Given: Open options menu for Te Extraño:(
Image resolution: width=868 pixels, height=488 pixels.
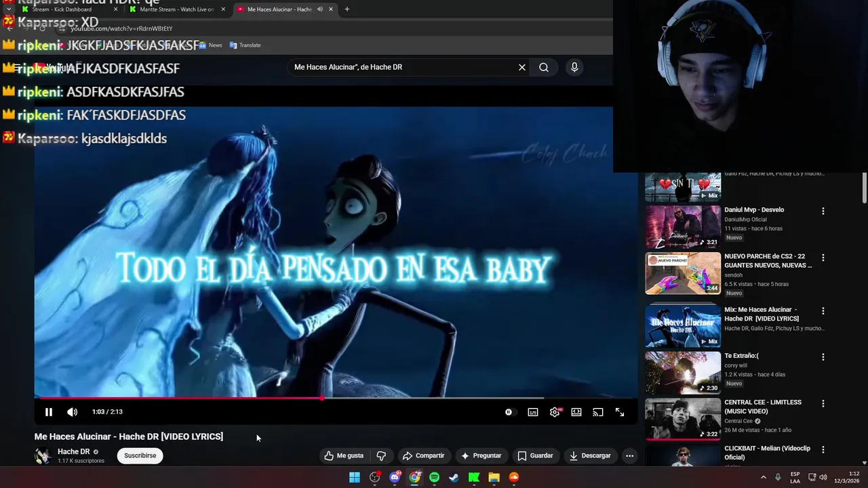Looking at the screenshot, I should click(x=823, y=357).
